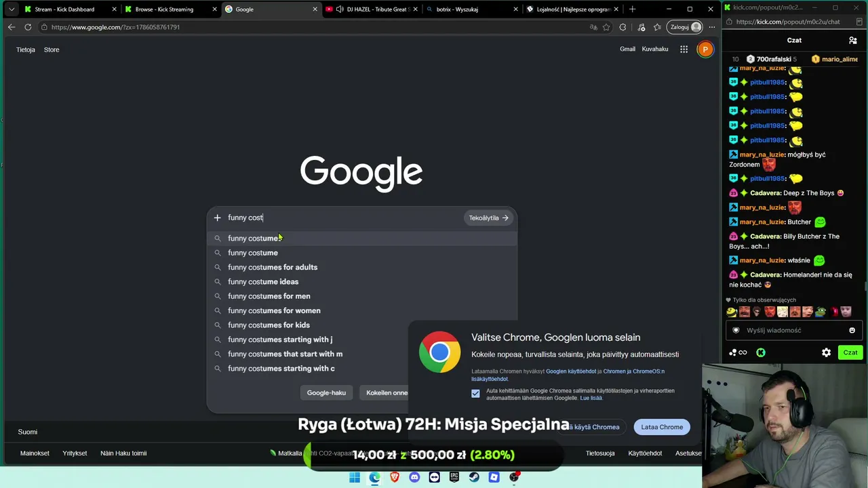
Task: Open Brave browser from the taskbar
Action: pos(395,477)
